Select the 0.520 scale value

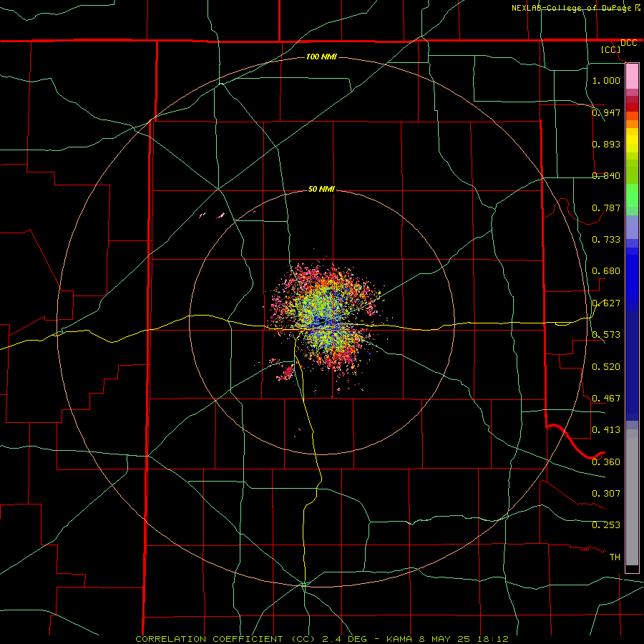[x=606, y=367]
